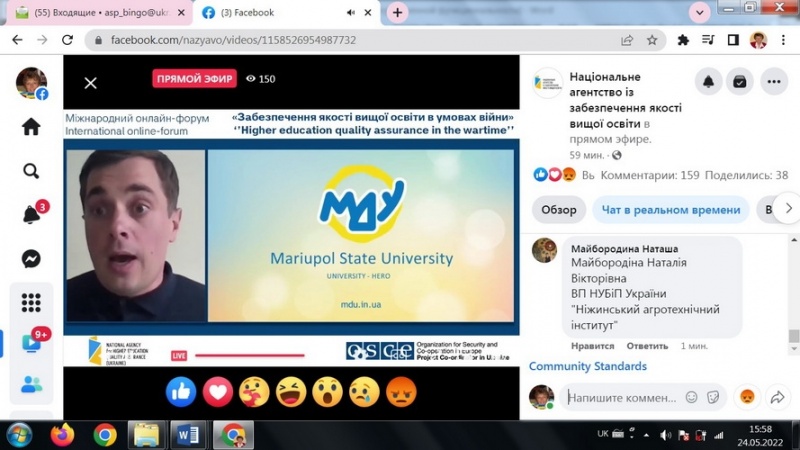This screenshot has width=800, height=450.
Task: Open Microsoft Word from taskbar
Action: click(186, 435)
